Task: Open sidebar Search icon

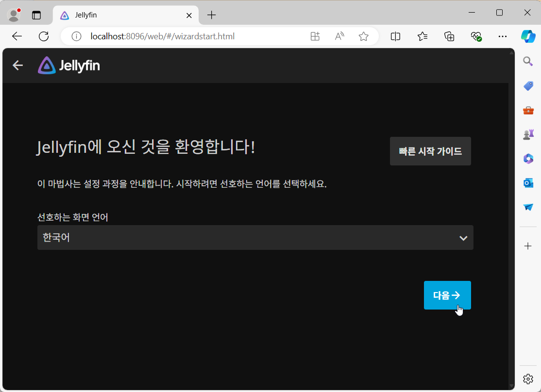Action: [528, 61]
